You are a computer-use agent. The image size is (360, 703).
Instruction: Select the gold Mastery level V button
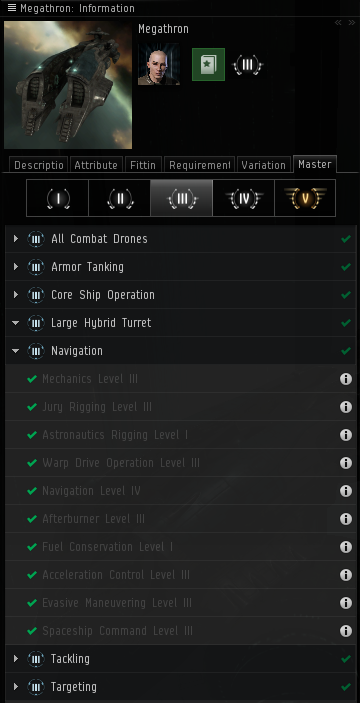[x=305, y=198]
